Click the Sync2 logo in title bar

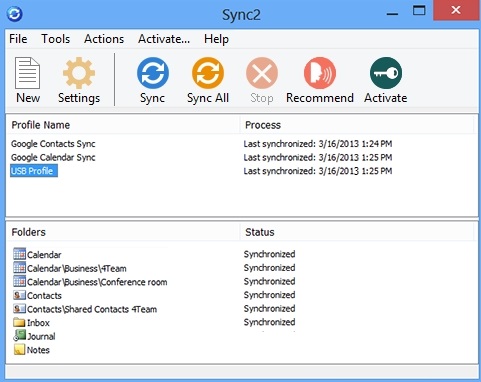tap(14, 14)
